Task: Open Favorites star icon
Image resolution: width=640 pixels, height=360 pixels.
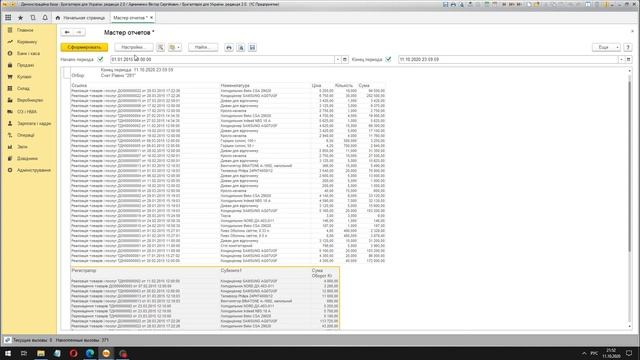Action: (x=20, y=18)
